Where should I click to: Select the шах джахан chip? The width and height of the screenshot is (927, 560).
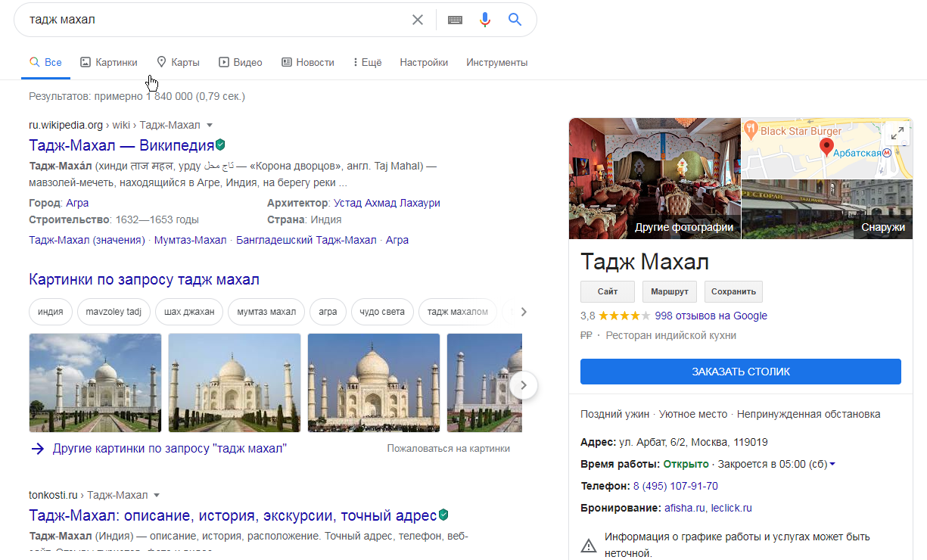(x=189, y=311)
